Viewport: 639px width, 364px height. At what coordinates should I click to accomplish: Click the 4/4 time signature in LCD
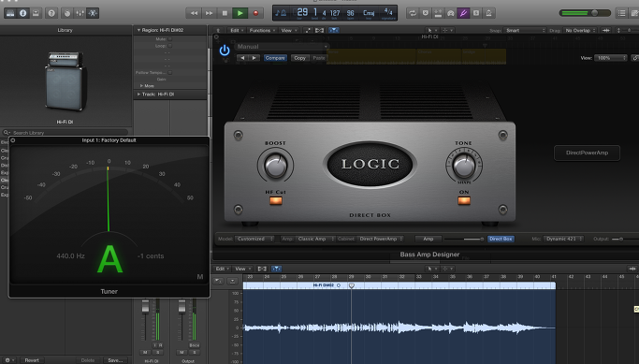pos(388,12)
